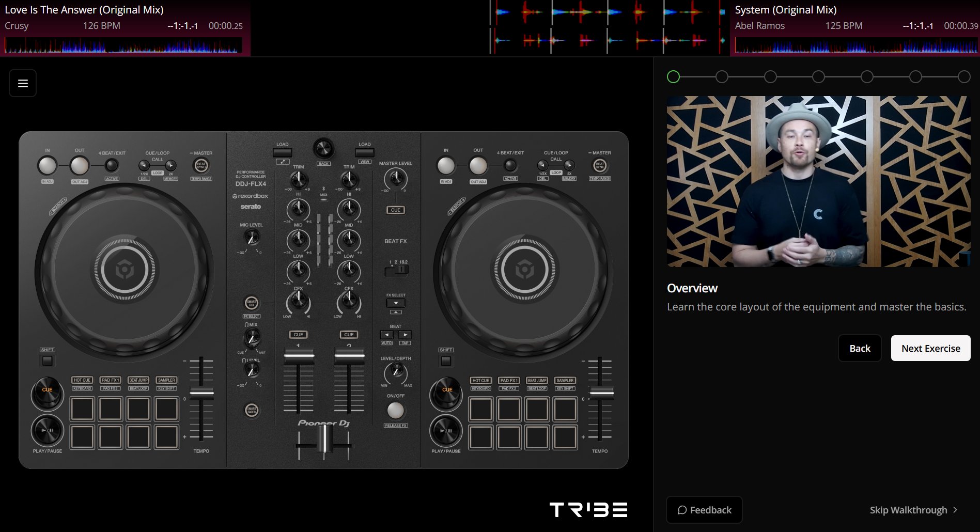
Task: Decrease beat with left arrow
Action: point(386,335)
